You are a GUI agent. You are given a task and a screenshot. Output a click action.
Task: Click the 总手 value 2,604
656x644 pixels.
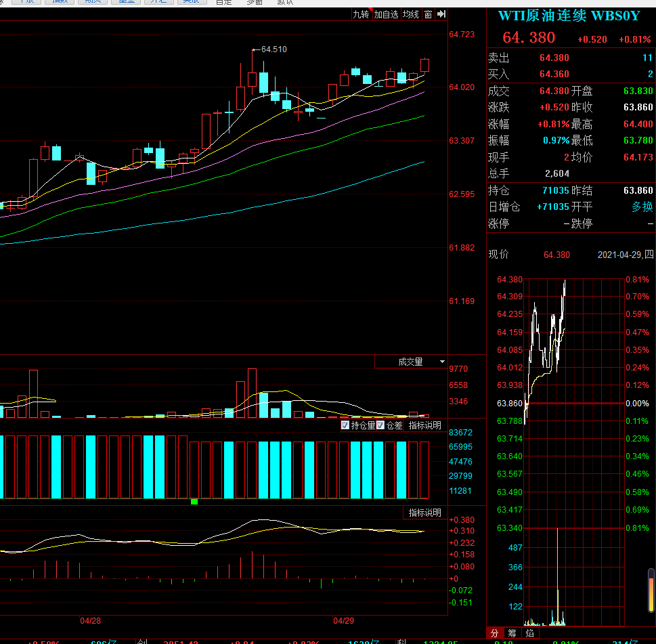pos(557,173)
